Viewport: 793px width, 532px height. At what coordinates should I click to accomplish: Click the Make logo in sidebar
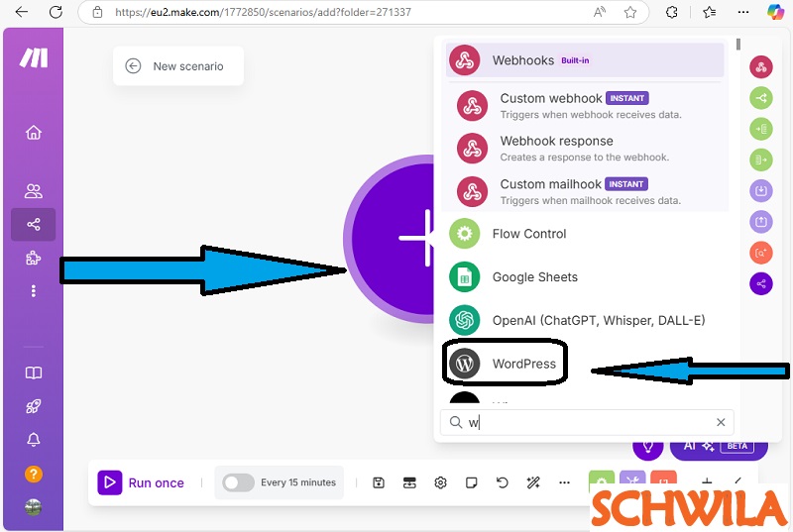tap(34, 58)
